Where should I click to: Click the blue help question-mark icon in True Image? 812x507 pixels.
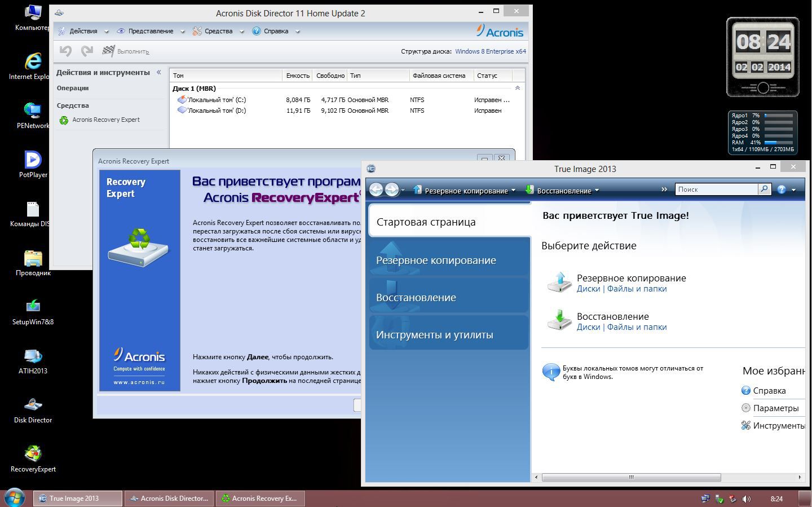(782, 189)
